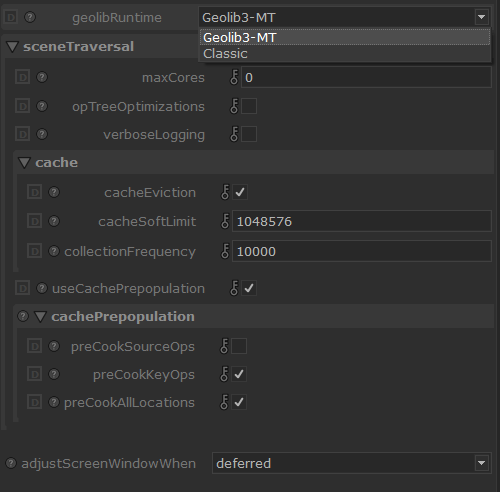This screenshot has height=492, width=500.
Task: Uncheck the cacheEviction checkbox
Action: coord(240,192)
